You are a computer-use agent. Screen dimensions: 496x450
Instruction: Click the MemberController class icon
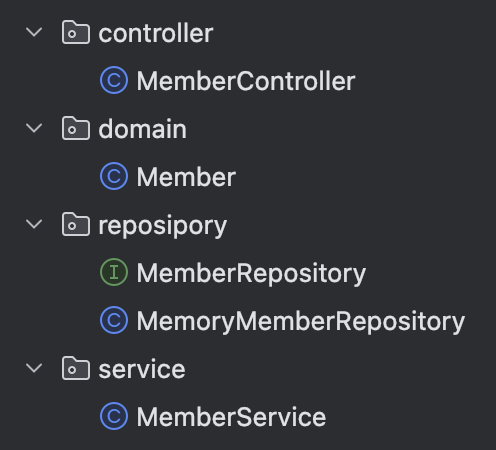point(114,80)
